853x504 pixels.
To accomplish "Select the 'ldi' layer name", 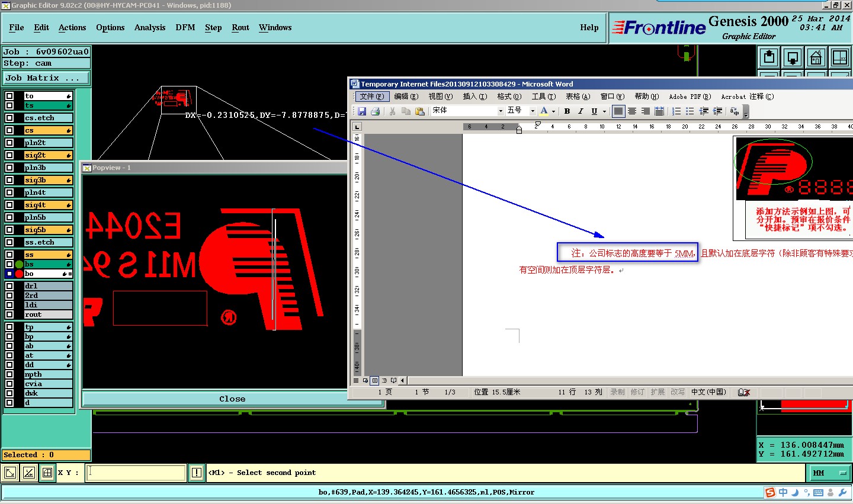I will pyautogui.click(x=48, y=305).
